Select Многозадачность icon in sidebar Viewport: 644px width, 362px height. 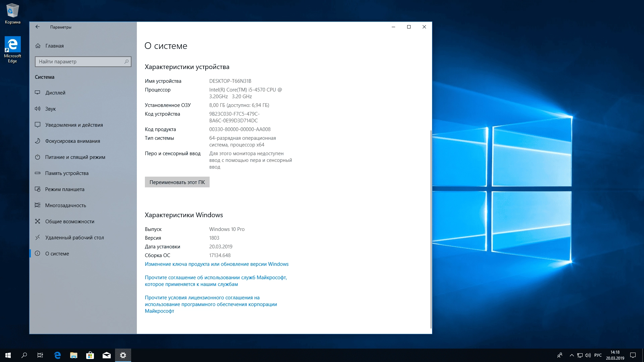[x=38, y=205]
